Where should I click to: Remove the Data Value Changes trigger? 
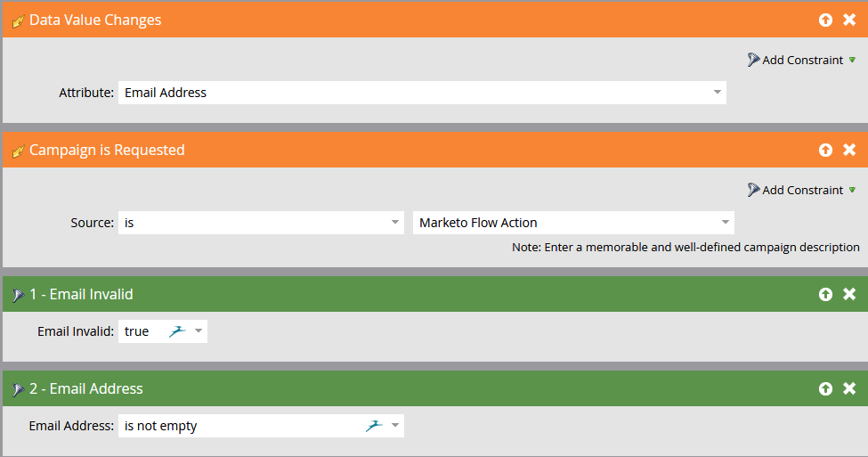click(x=849, y=20)
